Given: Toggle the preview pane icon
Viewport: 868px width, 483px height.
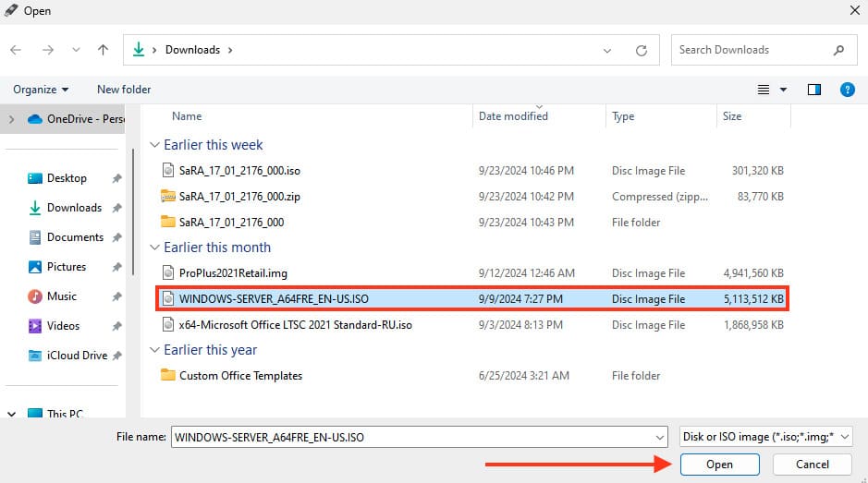Looking at the screenshot, I should pos(814,90).
